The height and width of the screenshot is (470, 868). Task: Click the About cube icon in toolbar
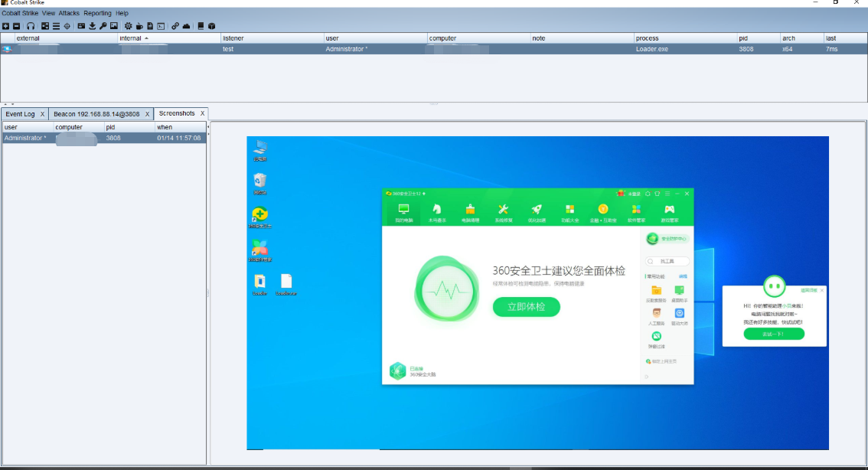tap(211, 26)
